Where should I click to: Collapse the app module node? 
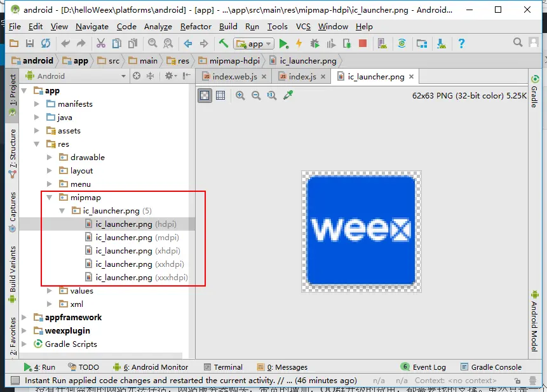pos(24,91)
